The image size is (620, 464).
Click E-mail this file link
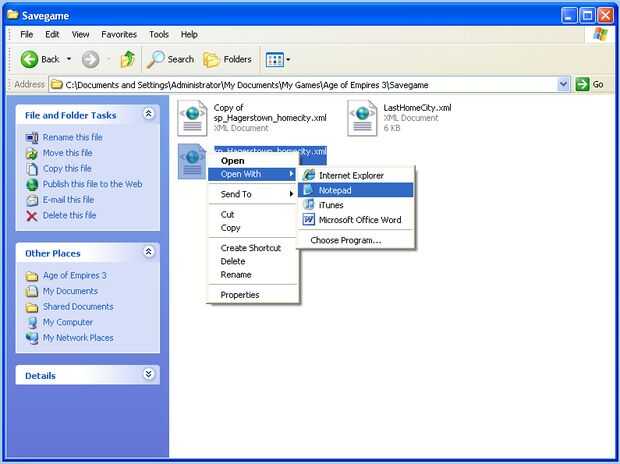click(x=68, y=199)
